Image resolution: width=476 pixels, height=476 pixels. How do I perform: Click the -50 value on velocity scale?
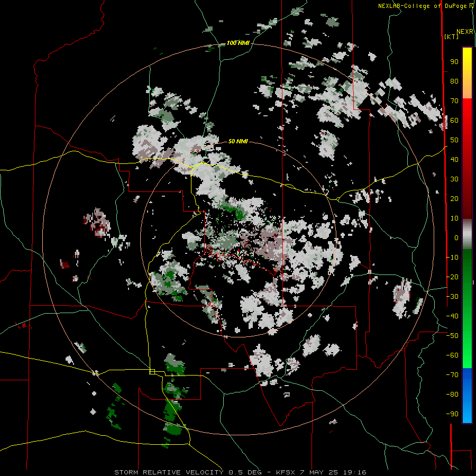tap(452, 336)
